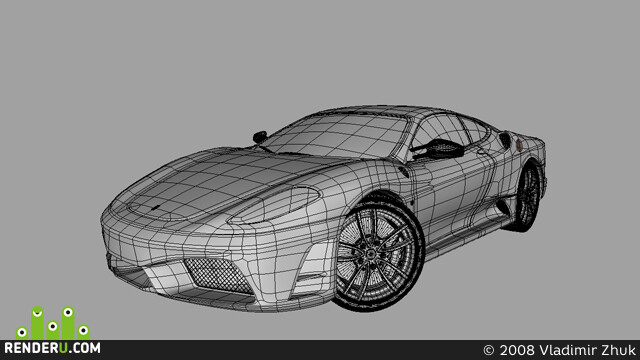The width and height of the screenshot is (640, 360).
Task: Select the car's rear wheel
Action: pos(528,198)
